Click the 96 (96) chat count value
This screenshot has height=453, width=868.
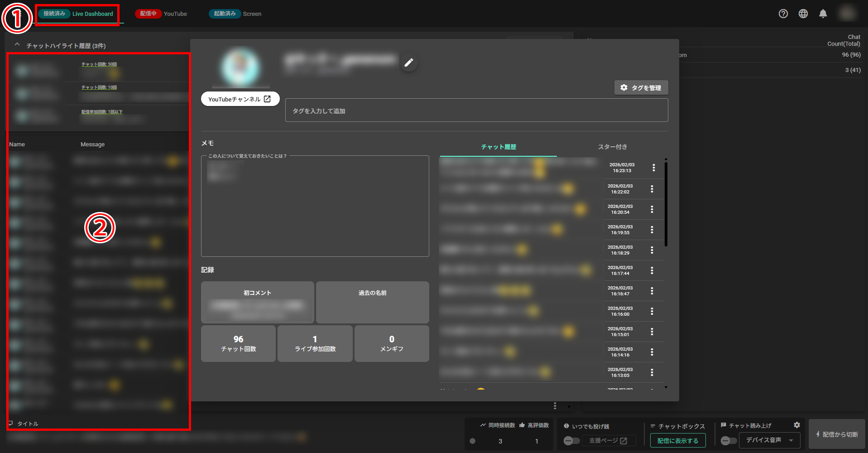[851, 55]
